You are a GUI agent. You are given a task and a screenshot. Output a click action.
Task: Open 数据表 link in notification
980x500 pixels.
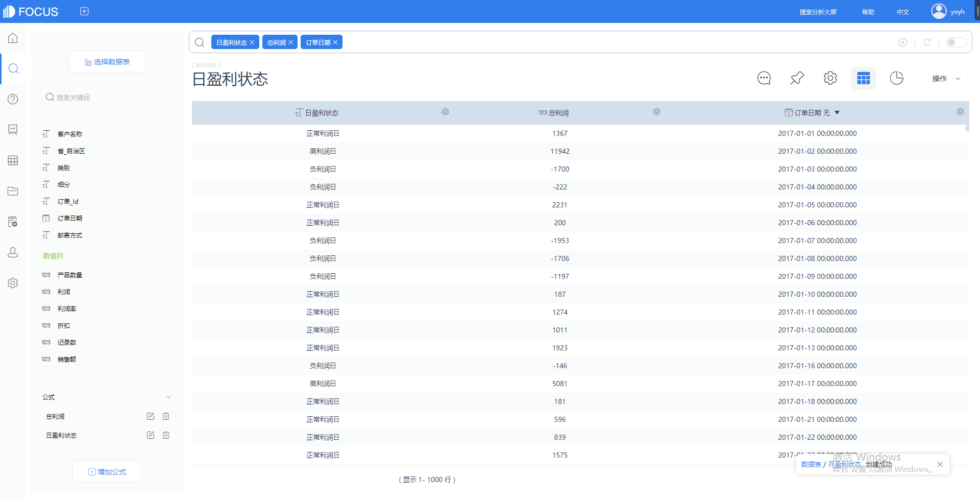click(811, 464)
